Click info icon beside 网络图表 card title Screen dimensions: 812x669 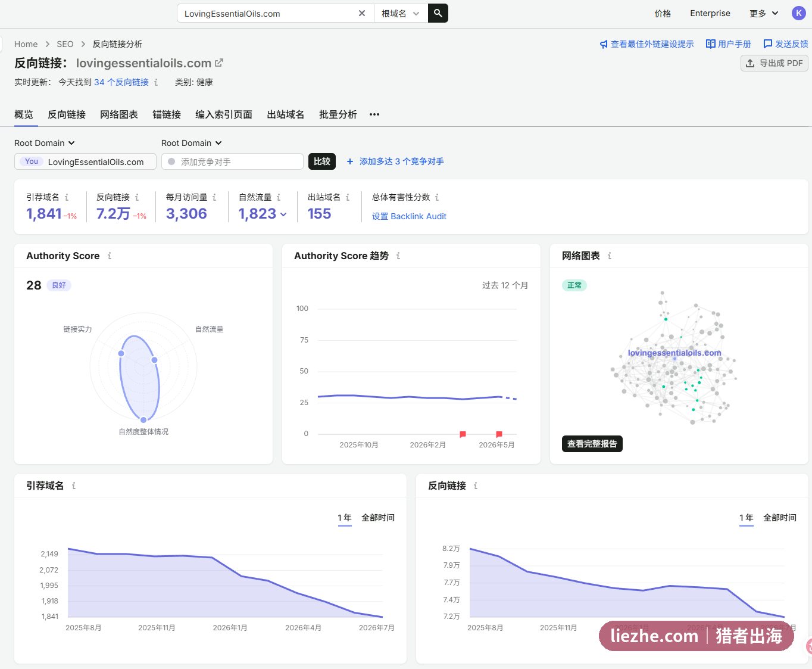point(610,256)
